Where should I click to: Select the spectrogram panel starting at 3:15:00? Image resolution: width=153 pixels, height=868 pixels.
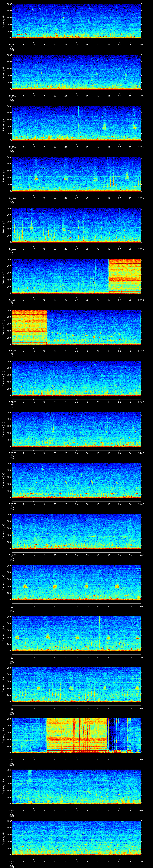[77, 72]
